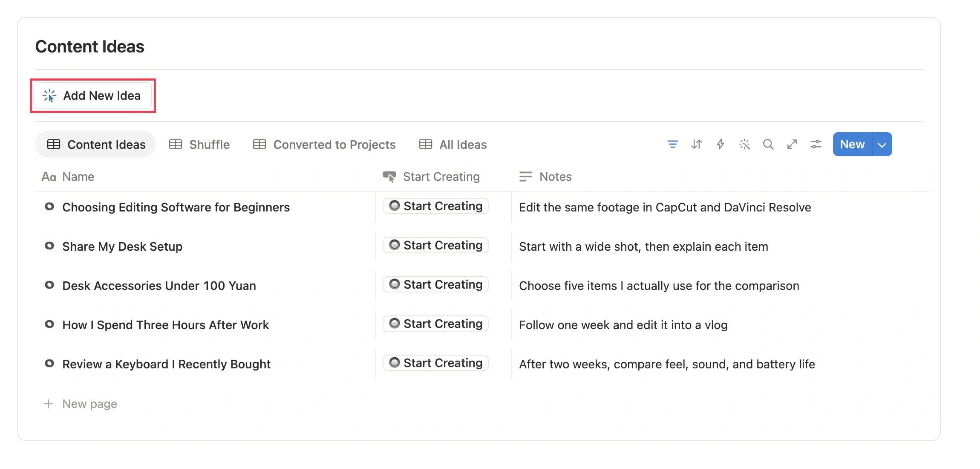
Task: Click the expand full-page arrows icon
Action: tap(792, 145)
